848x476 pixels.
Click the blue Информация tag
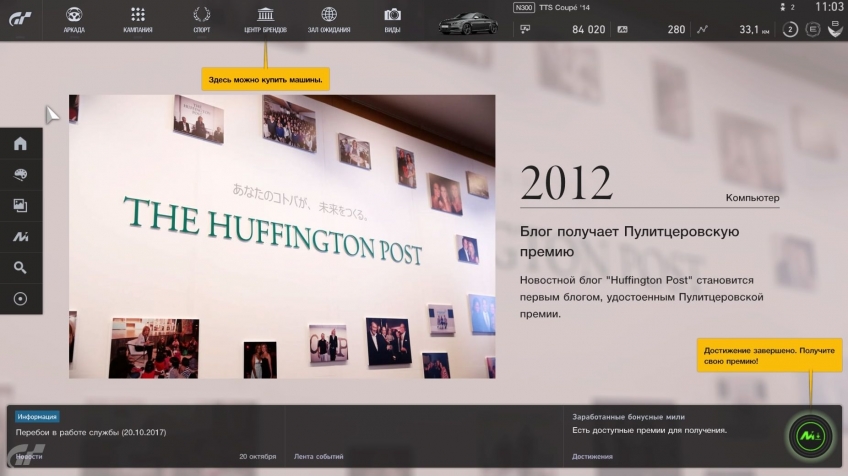37,416
